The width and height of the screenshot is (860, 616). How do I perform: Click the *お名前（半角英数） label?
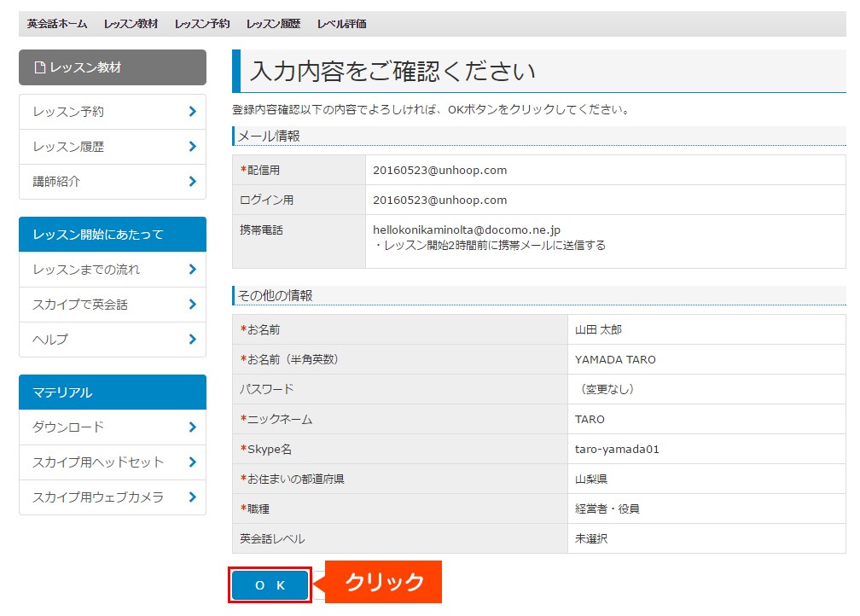(x=291, y=360)
